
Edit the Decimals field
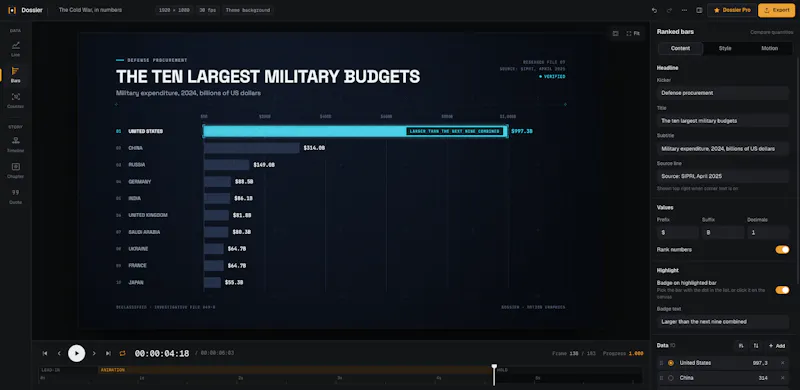point(768,232)
